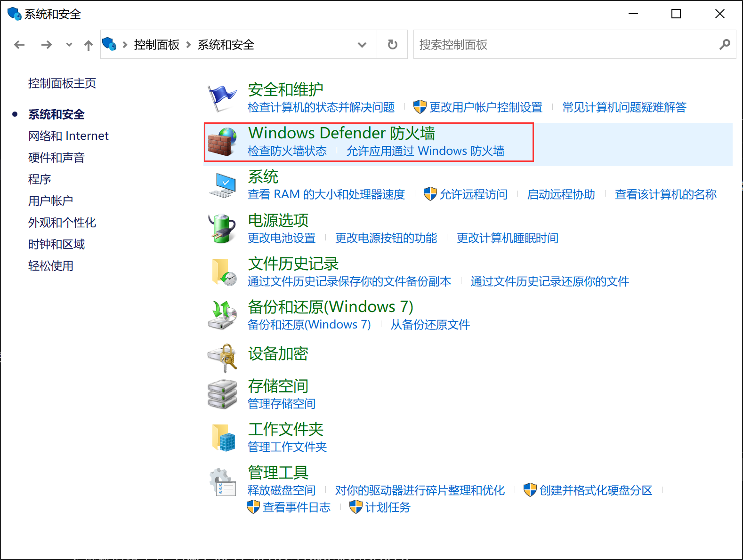Viewport: 743px width, 560px height.
Task: Click the Administrative Tools gear icon
Action: [x=222, y=482]
